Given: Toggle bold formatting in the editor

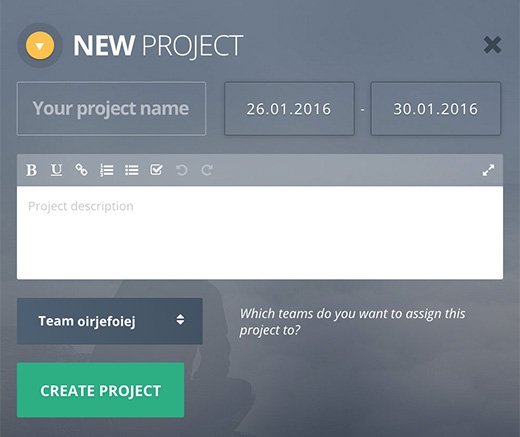Looking at the screenshot, I should click(x=32, y=170).
